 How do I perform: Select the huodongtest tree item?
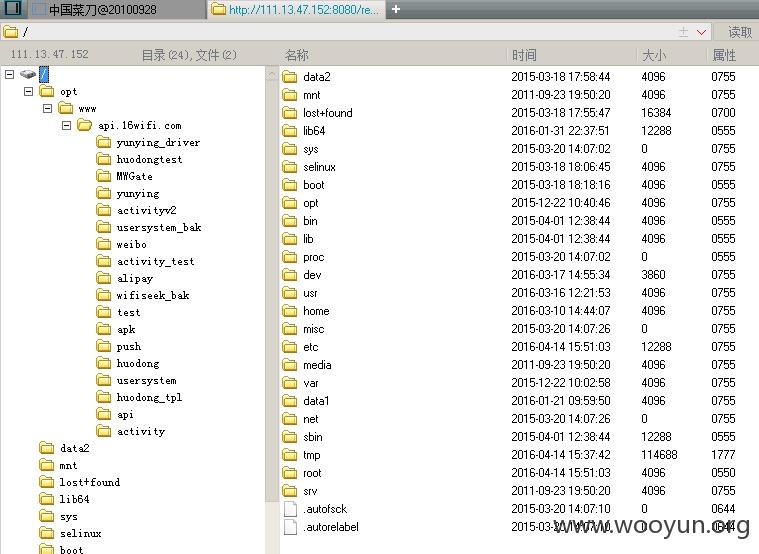(149, 159)
